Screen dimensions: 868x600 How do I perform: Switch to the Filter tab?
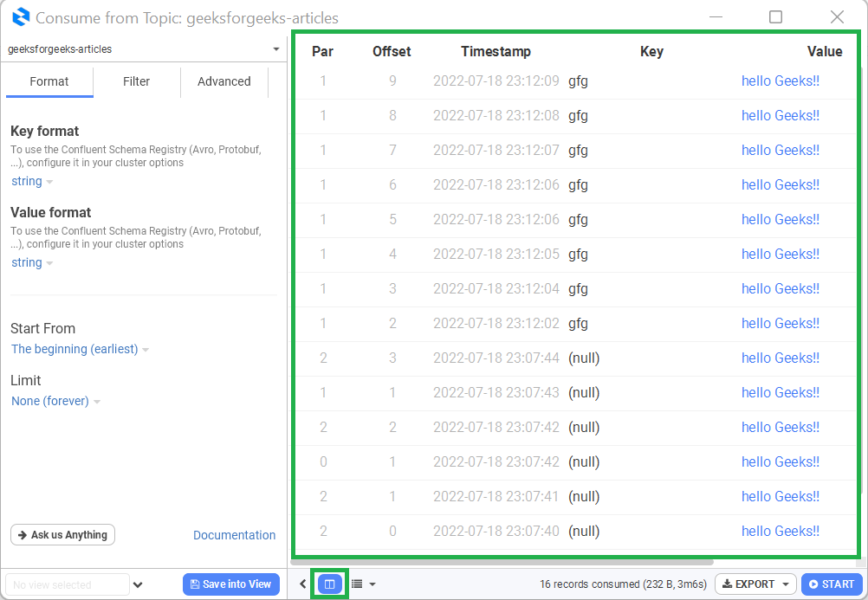pos(136,81)
